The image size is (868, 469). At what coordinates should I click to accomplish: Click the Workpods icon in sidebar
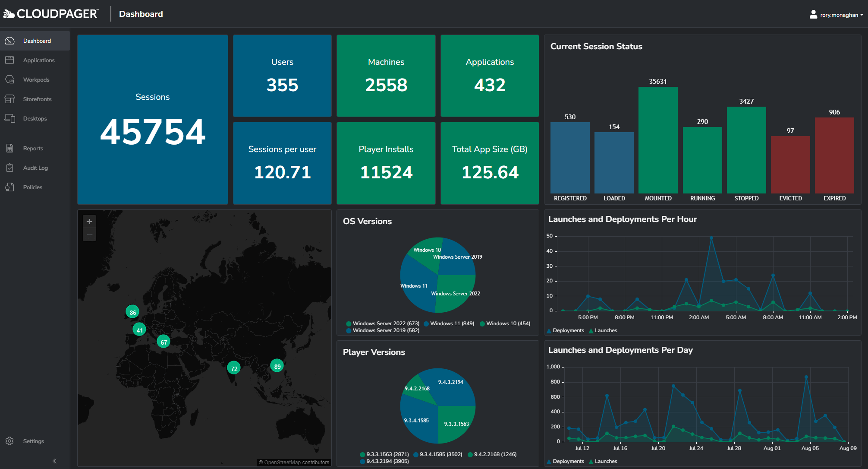[x=9, y=79]
